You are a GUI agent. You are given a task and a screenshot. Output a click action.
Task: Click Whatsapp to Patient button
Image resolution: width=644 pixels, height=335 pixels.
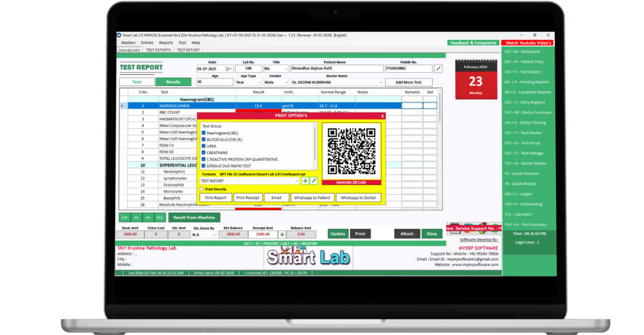tap(312, 198)
